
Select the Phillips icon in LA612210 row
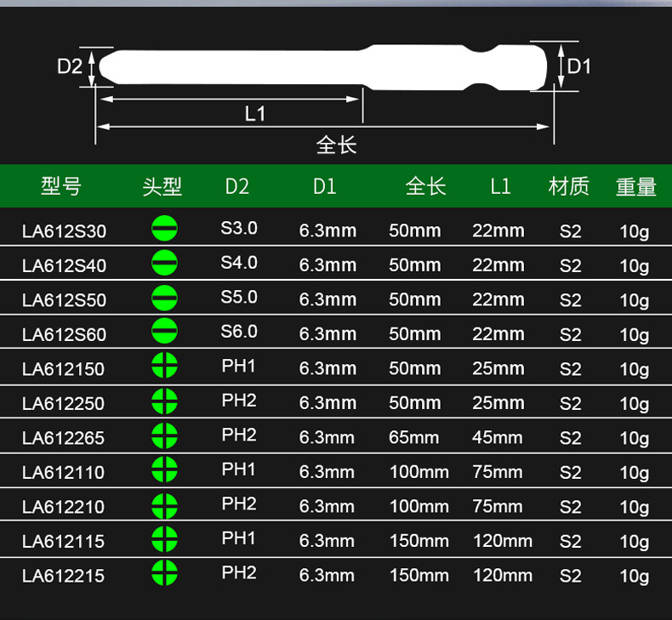(164, 505)
